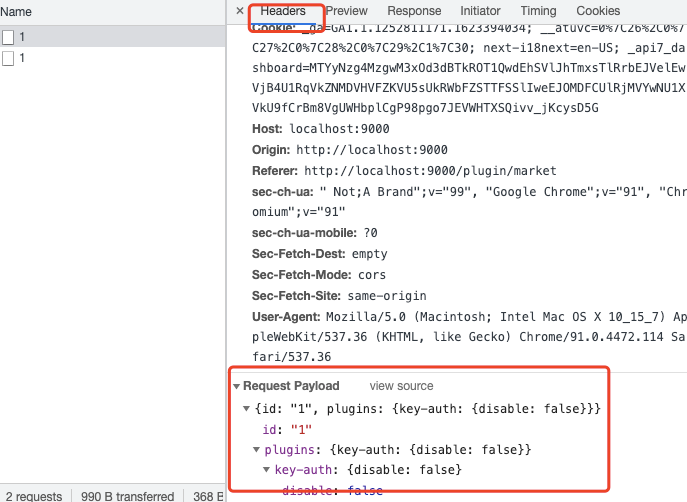
Task: Close the request details panel
Action: click(239, 11)
